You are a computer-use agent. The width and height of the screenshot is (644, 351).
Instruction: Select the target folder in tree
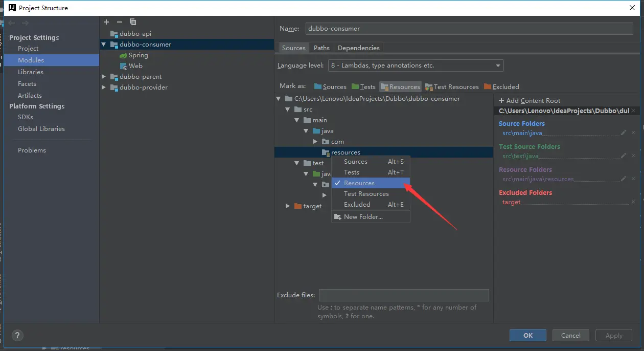(x=308, y=206)
